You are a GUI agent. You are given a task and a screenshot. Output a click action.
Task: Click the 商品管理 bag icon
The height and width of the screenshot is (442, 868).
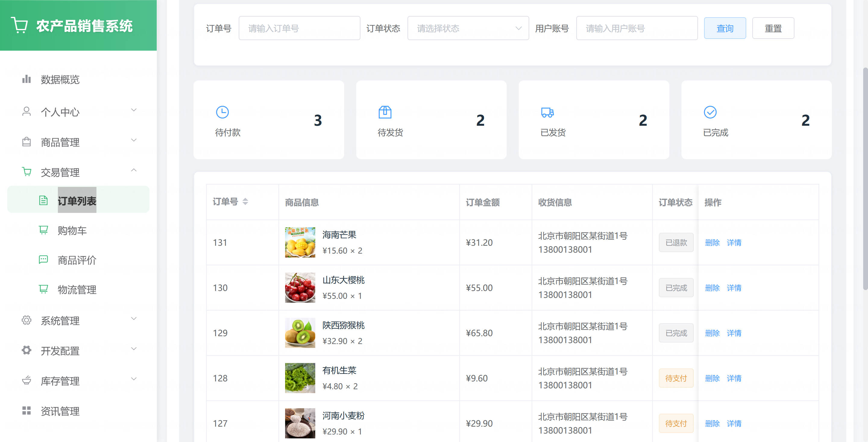pyautogui.click(x=26, y=142)
